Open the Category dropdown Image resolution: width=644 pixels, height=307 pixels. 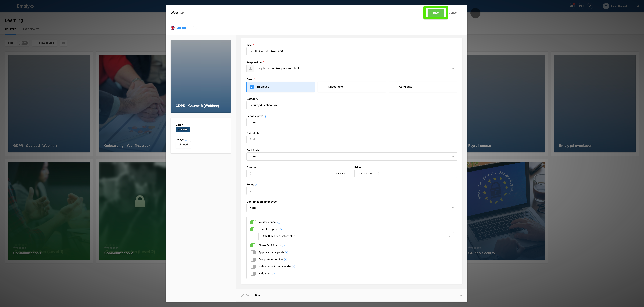tap(351, 105)
